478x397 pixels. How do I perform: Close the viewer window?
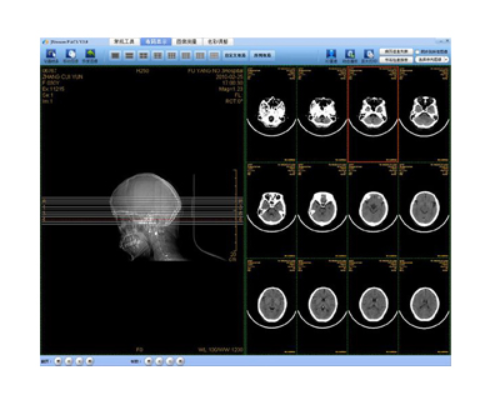click(447, 41)
